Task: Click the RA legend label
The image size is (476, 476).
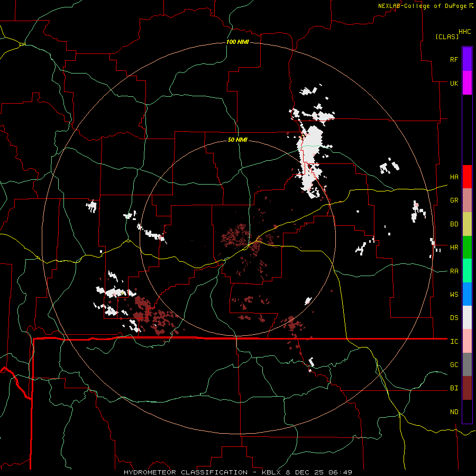Action: (454, 271)
